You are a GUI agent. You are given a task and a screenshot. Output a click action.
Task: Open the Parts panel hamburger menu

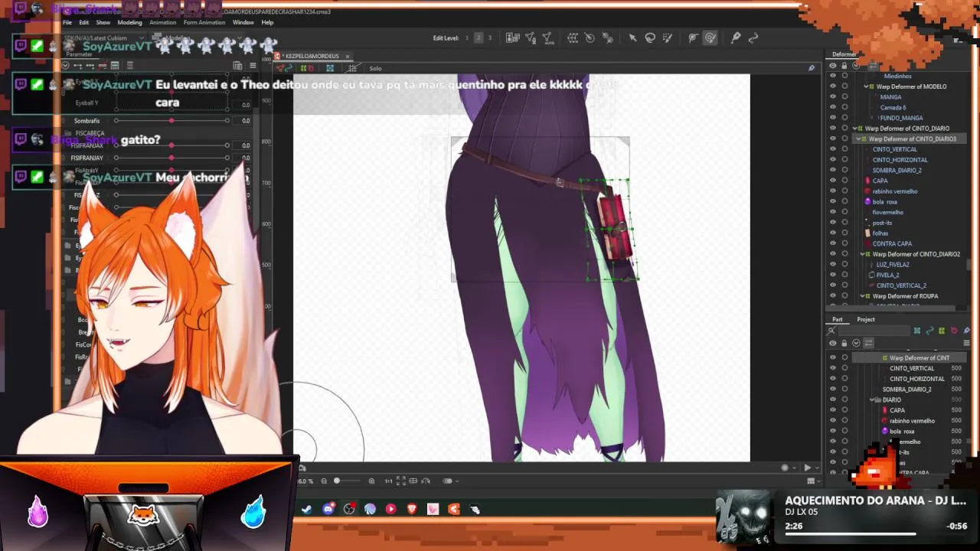click(x=966, y=343)
